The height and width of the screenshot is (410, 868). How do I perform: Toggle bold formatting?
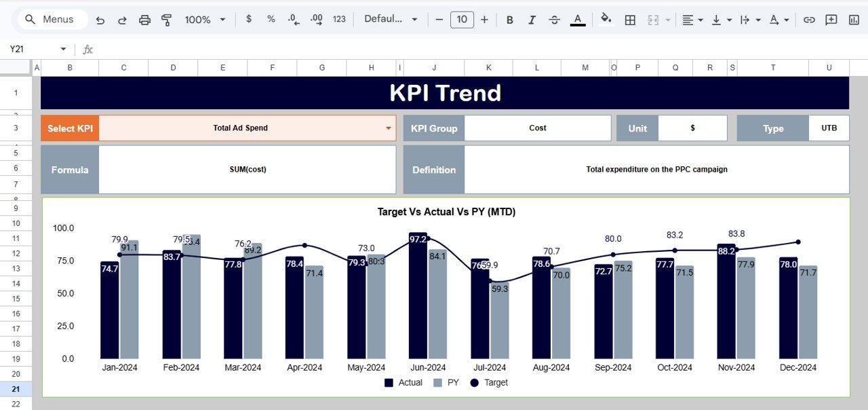pyautogui.click(x=509, y=20)
